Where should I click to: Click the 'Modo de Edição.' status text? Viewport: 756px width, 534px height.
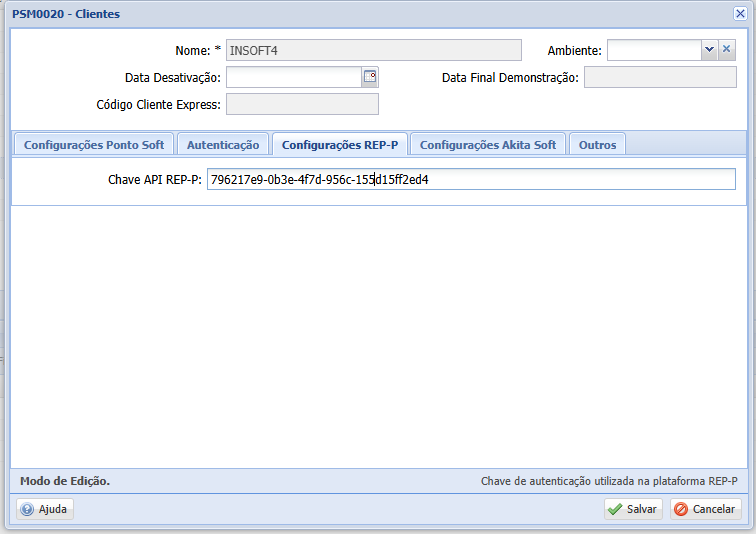pos(65,481)
